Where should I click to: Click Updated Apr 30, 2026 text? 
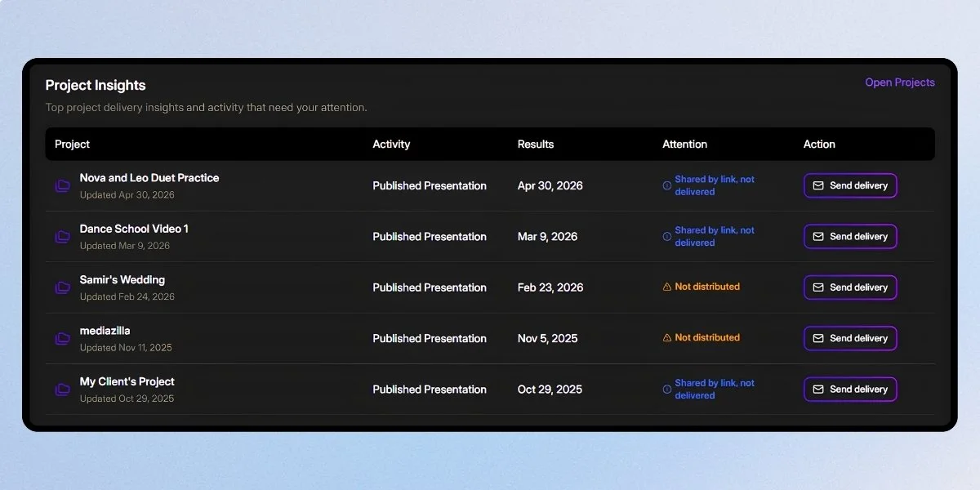click(x=127, y=195)
